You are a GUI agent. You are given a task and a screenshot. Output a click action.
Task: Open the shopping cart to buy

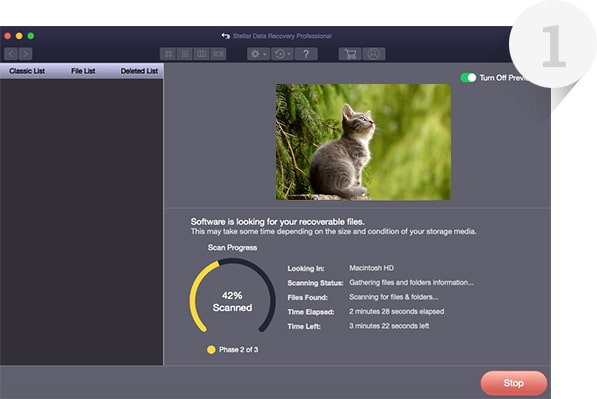pyautogui.click(x=350, y=54)
